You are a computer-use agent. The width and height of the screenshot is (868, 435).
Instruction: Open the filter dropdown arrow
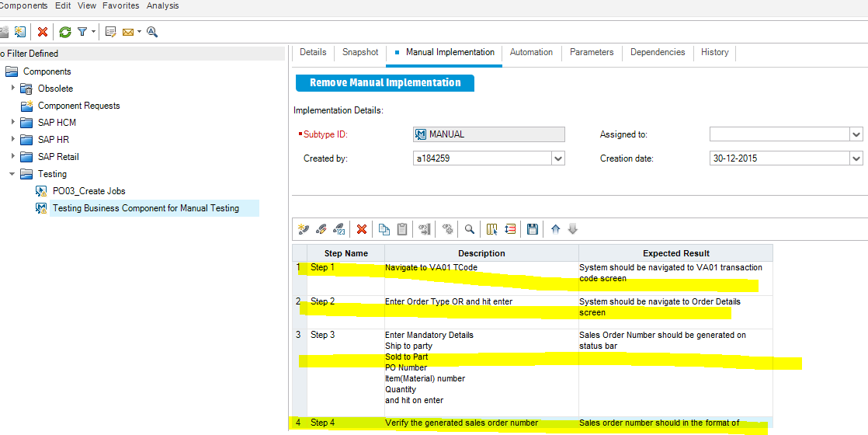pos(93,32)
